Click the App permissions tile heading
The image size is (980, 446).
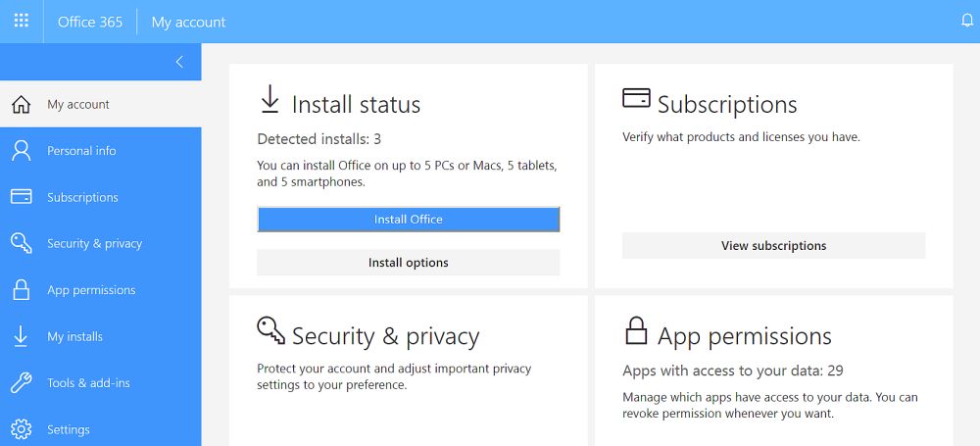click(744, 336)
